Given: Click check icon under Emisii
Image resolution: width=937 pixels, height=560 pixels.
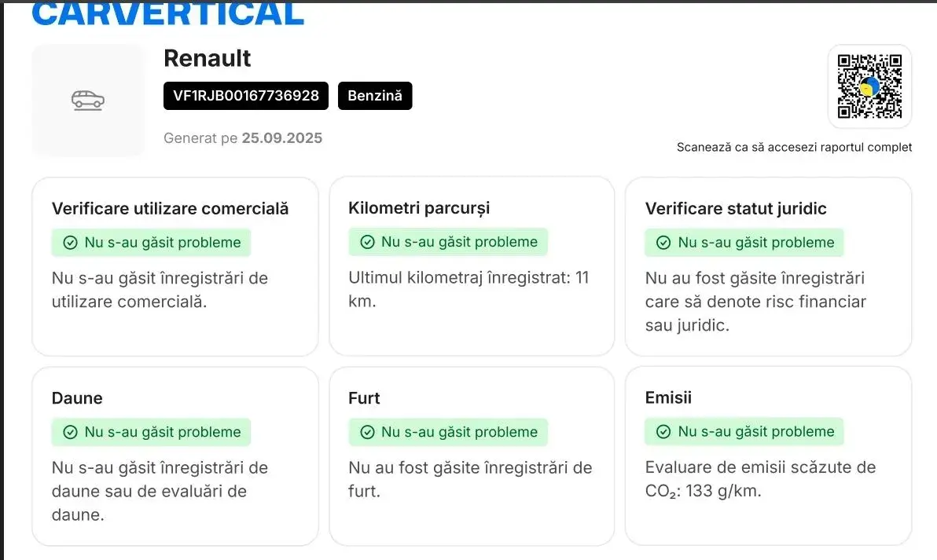Looking at the screenshot, I should 663,431.
